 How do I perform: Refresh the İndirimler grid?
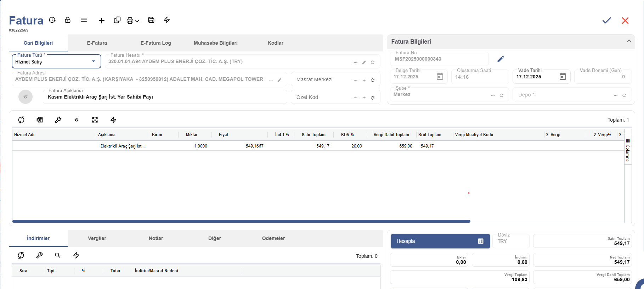click(21, 255)
